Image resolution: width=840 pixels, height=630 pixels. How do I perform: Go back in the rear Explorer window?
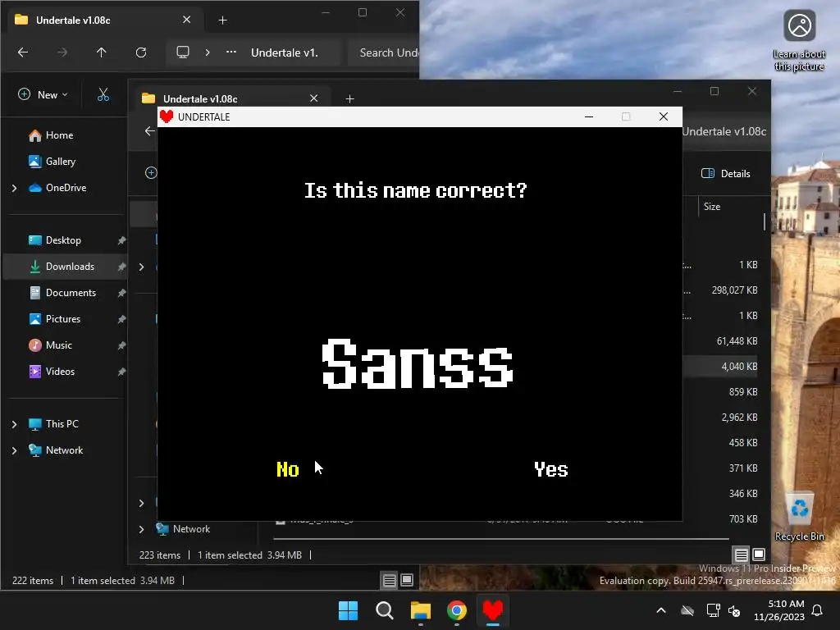(23, 52)
